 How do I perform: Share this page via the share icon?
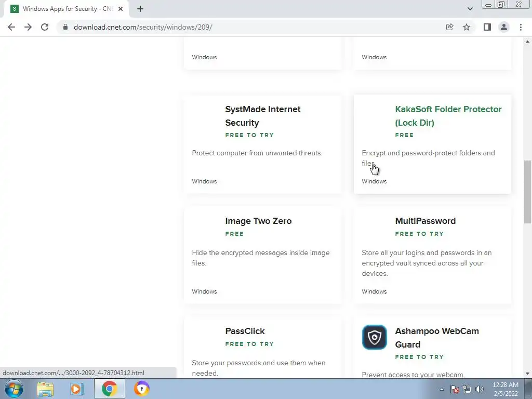click(449, 27)
